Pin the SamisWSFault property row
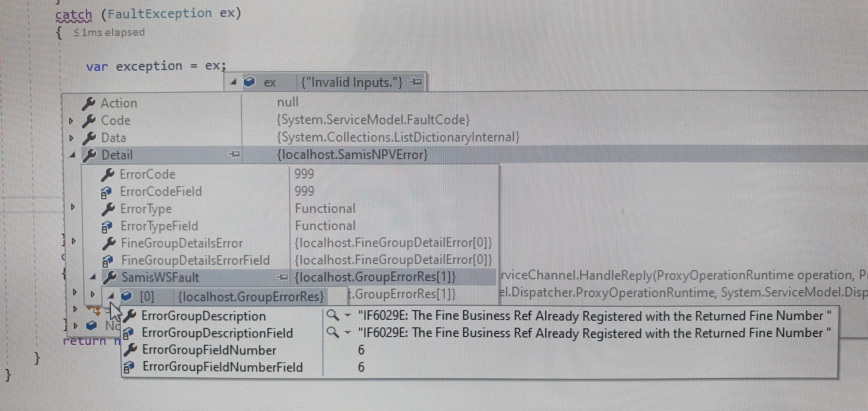Viewport: 868px width, 411px height. point(283,277)
